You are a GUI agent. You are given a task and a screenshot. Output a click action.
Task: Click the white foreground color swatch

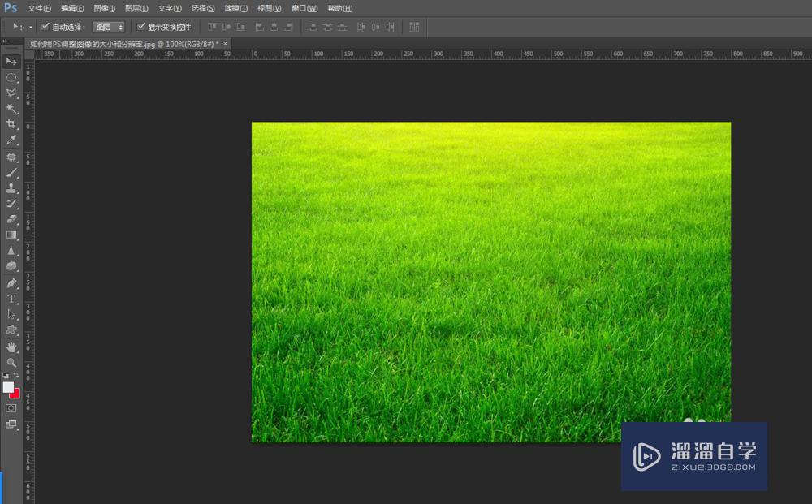8,387
